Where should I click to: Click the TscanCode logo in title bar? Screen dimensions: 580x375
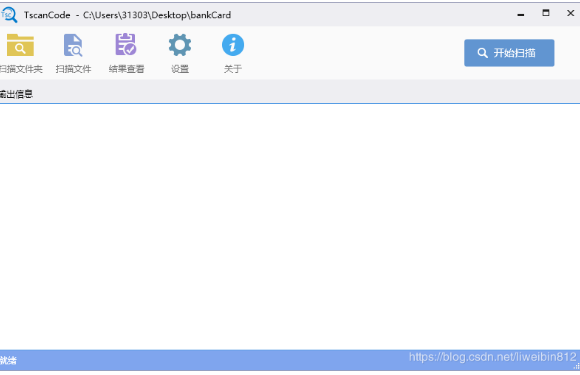(9, 15)
